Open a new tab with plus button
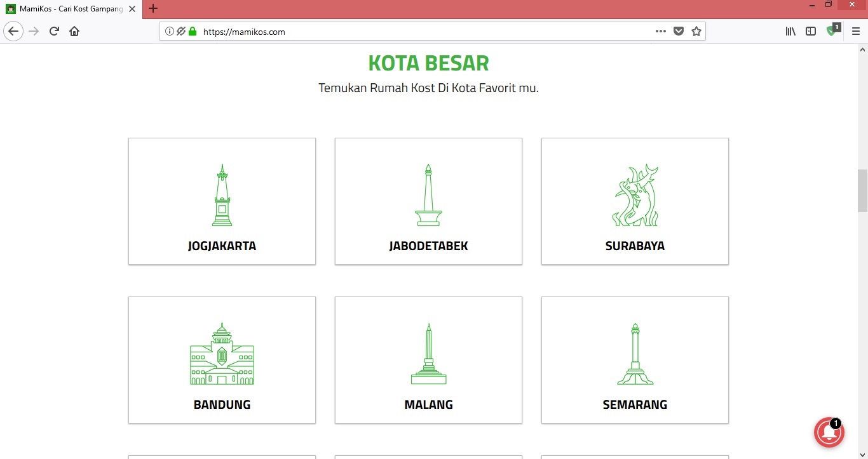The width and height of the screenshot is (868, 459). 153,9
